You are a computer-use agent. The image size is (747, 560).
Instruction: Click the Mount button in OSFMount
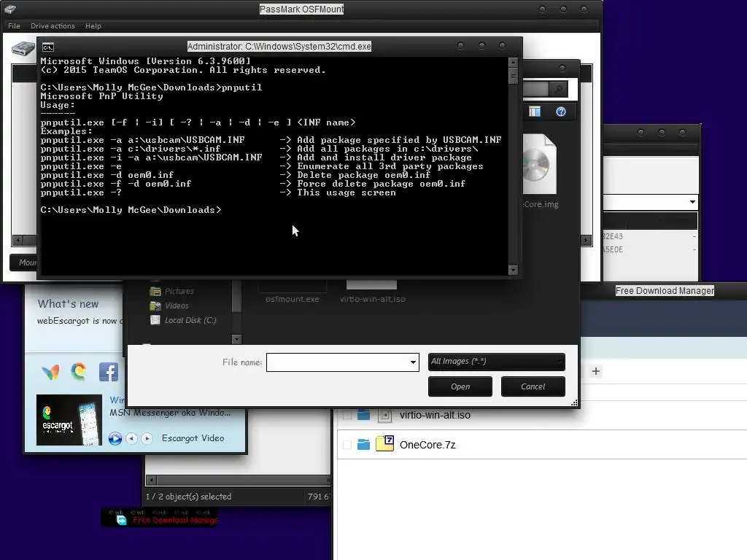click(24, 262)
